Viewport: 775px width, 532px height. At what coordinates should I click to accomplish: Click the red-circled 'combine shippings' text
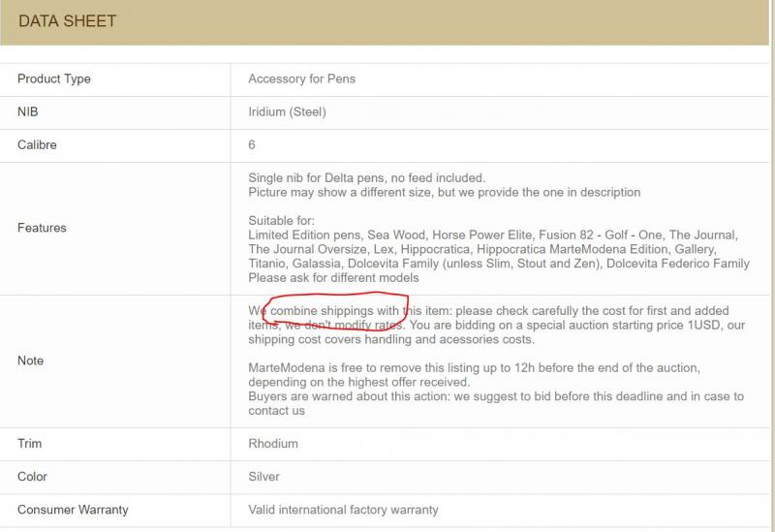pos(325,310)
